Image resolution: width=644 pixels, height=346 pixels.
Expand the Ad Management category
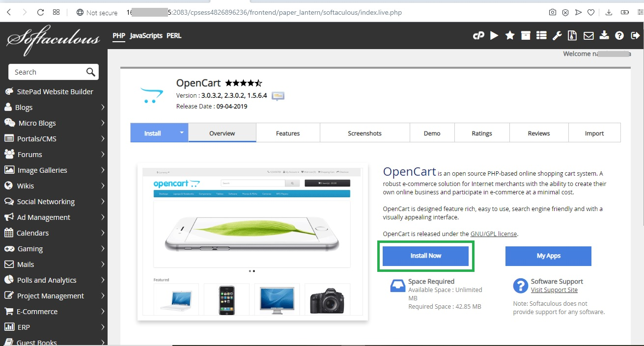[103, 217]
